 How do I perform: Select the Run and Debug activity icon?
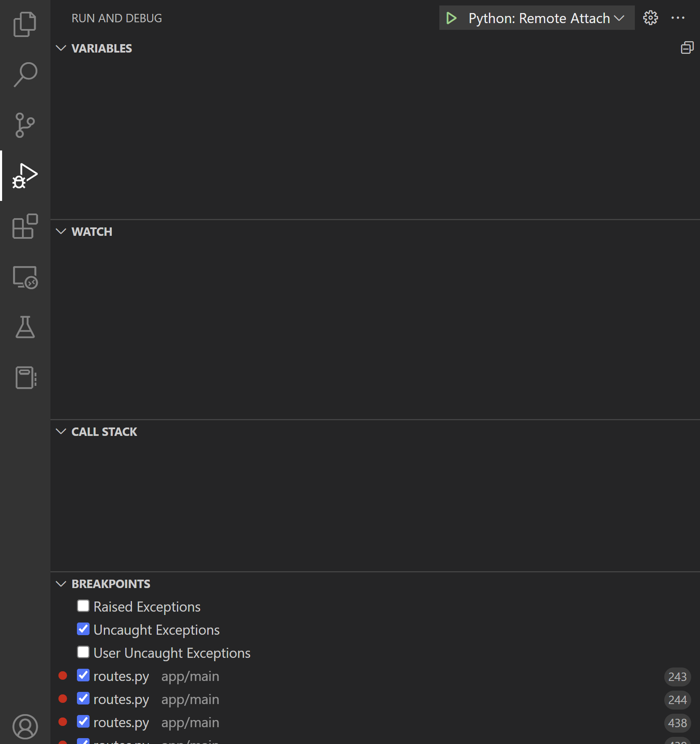[x=25, y=176]
